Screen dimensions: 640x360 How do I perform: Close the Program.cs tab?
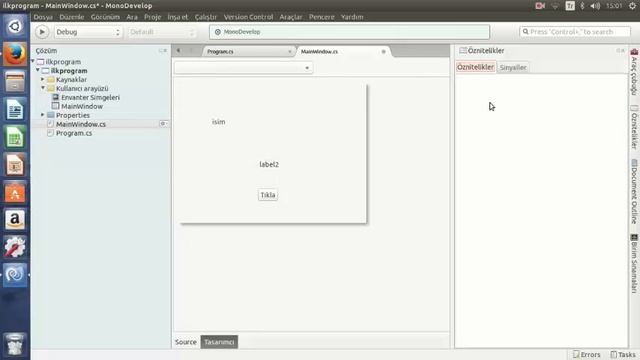click(289, 51)
